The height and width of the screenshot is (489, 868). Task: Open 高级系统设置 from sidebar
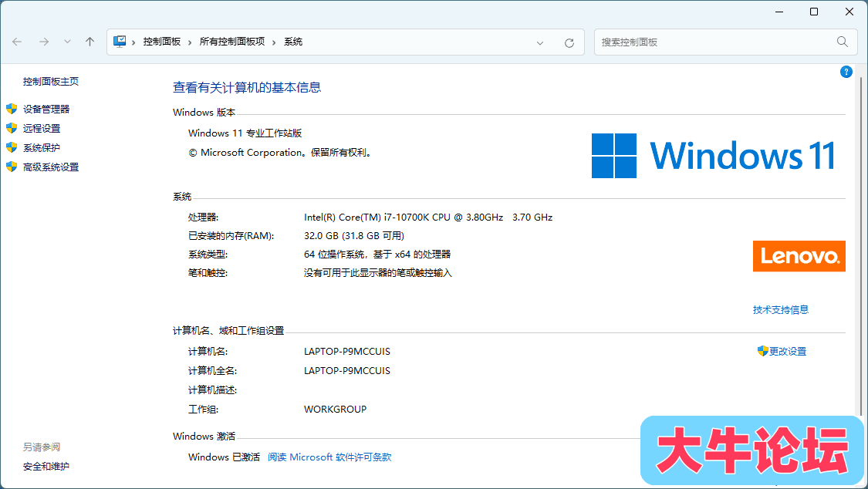pos(50,167)
